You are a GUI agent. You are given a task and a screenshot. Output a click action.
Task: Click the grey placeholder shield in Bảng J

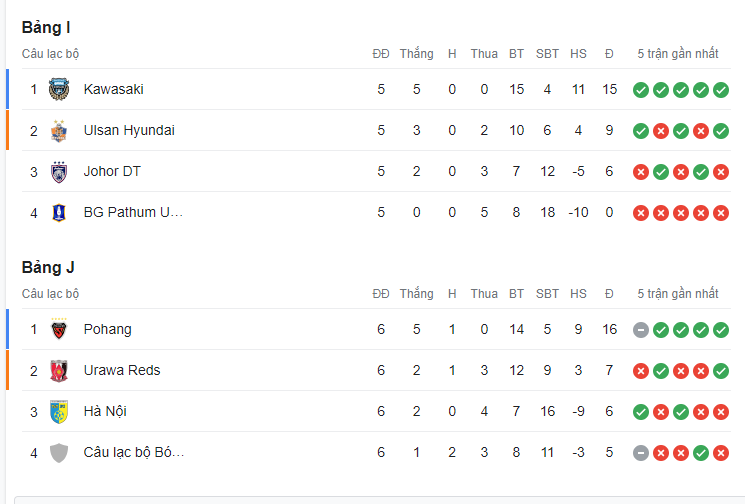pyautogui.click(x=59, y=453)
